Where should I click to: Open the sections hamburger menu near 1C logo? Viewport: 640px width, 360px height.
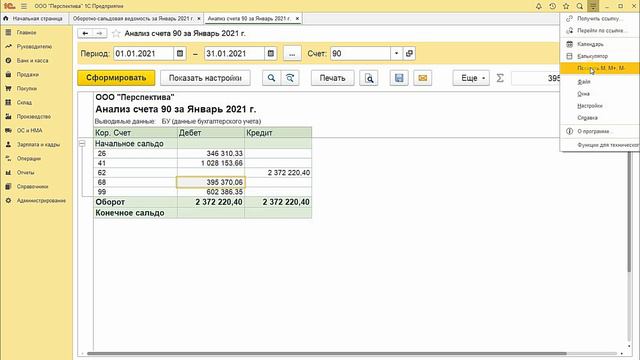[24, 6]
